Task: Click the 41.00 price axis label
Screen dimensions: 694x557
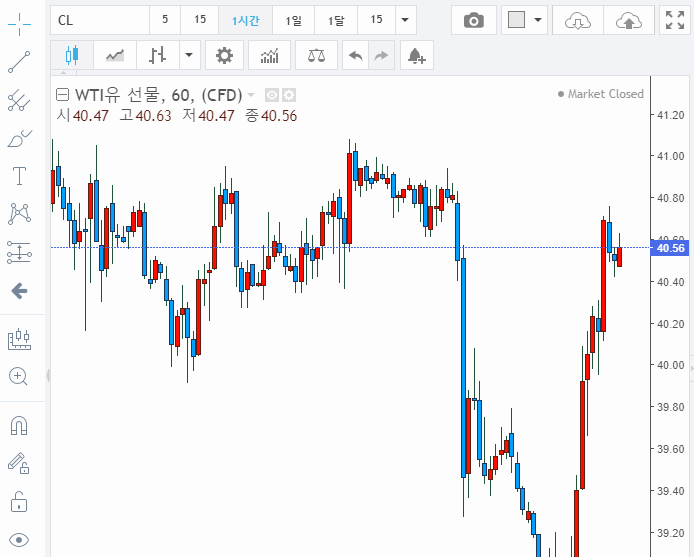Action: click(670, 156)
